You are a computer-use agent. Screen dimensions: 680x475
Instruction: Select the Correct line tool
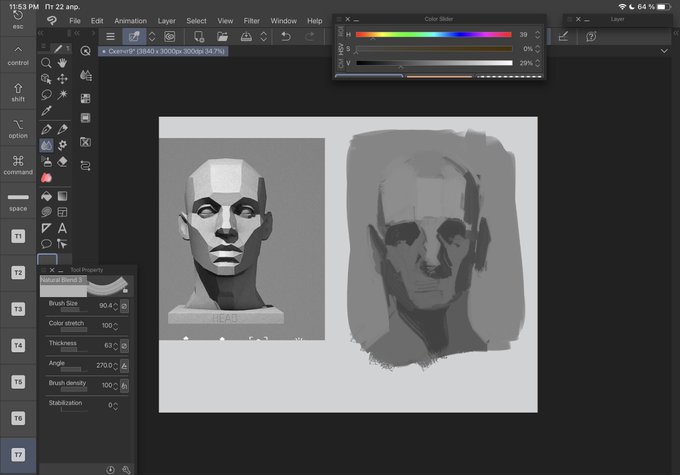coord(62,244)
